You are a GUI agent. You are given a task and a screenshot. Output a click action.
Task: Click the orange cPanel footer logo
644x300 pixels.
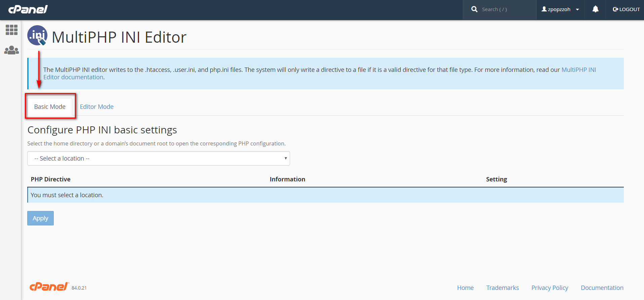coord(49,287)
